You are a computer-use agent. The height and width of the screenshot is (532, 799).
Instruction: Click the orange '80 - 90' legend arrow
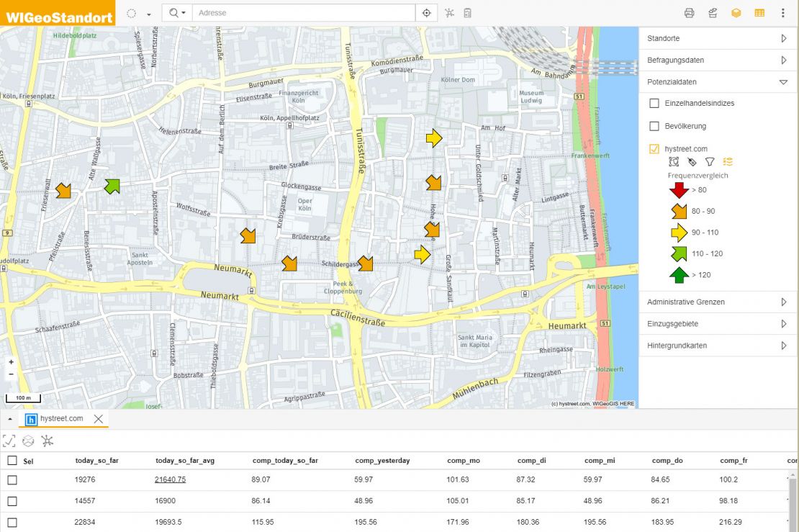click(x=680, y=211)
